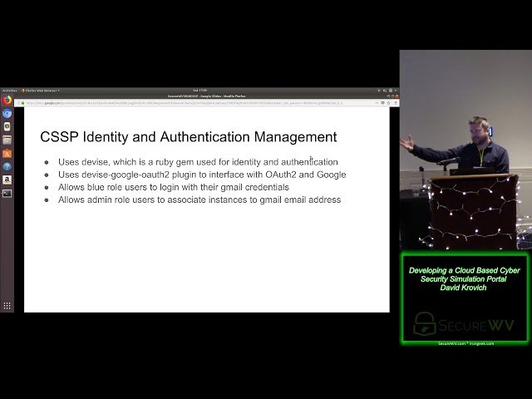Click the Firefox window title bar text
Screen dimensions: 532x399
pos(207,96)
